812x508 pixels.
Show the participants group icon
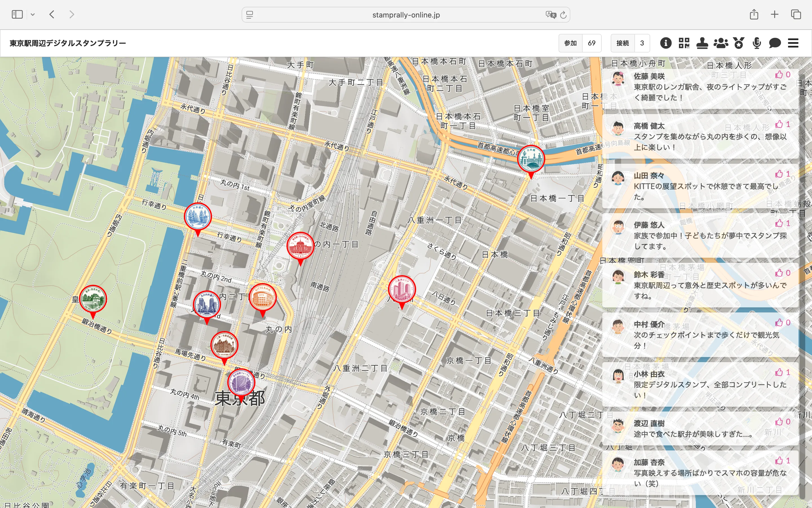point(721,43)
